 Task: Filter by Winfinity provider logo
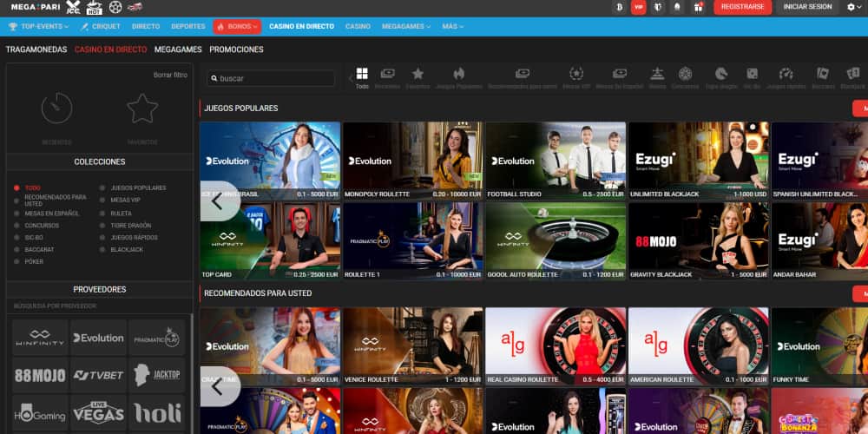click(x=40, y=338)
